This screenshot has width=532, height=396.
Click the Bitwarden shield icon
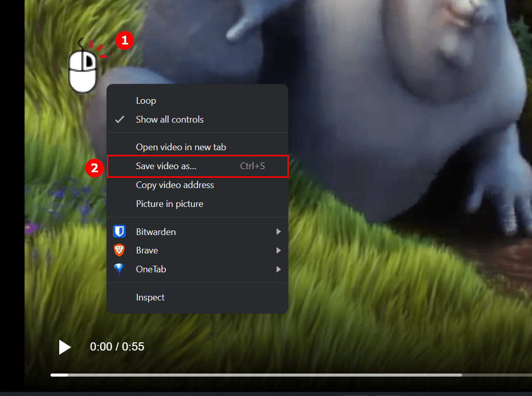point(119,231)
